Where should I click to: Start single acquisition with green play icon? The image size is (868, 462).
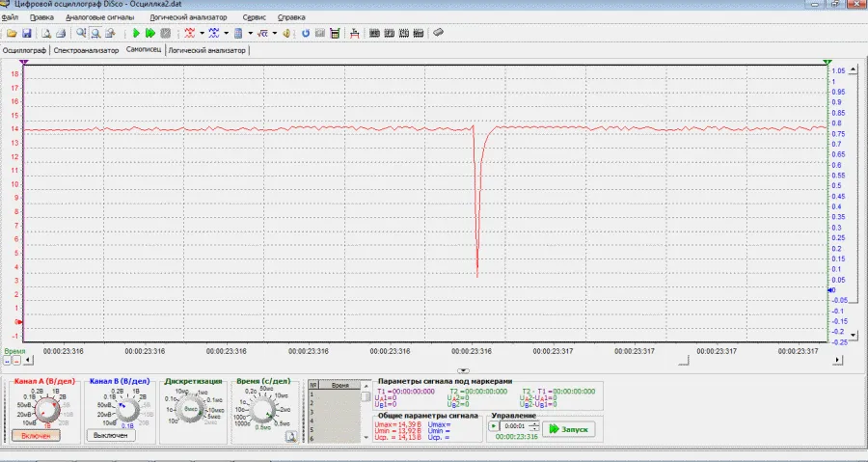click(136, 33)
